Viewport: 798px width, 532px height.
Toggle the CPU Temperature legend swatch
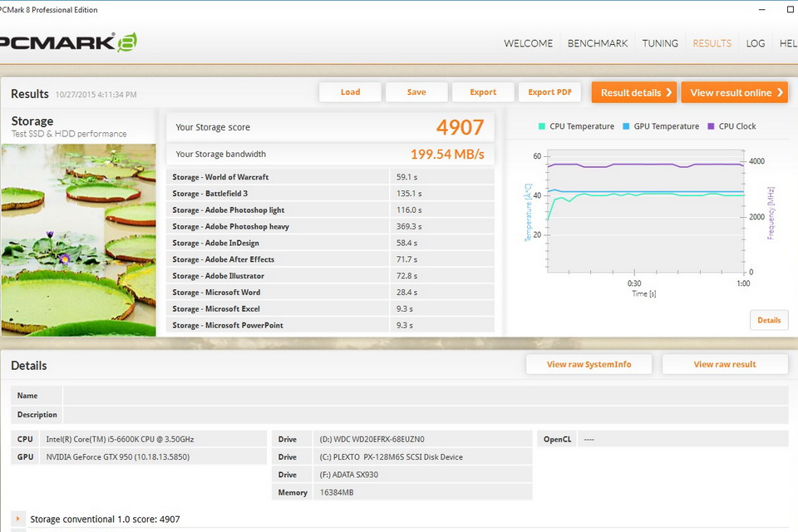542,126
